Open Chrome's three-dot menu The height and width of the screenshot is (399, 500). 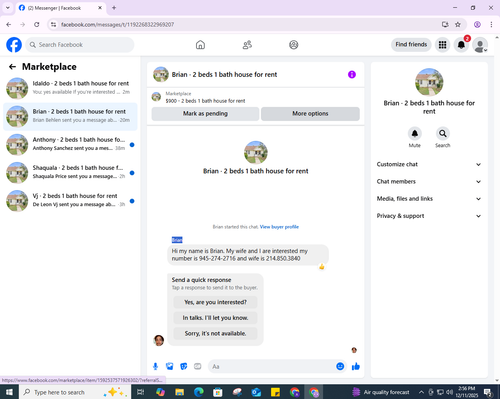point(491,24)
